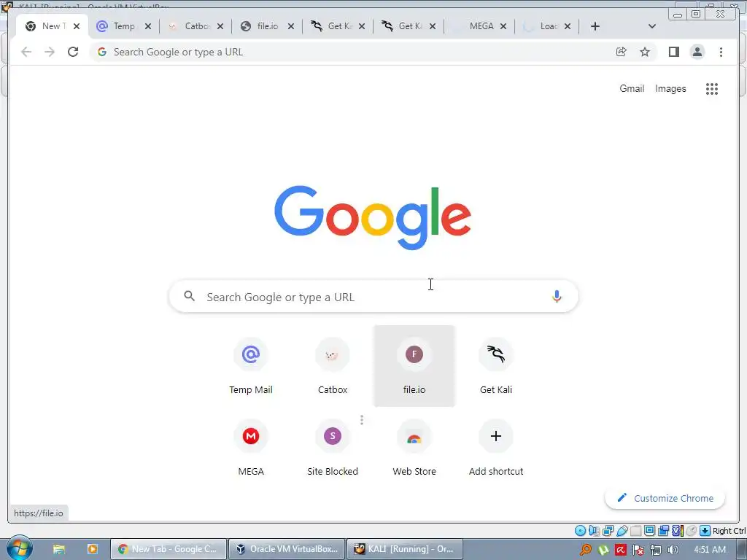The image size is (747, 560).
Task: Click the Google logo
Action: click(373, 217)
